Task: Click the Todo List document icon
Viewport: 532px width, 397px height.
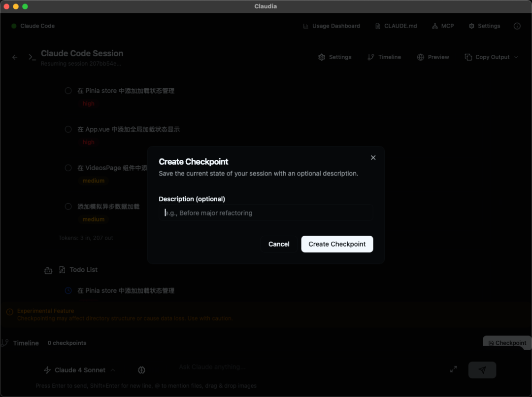Action: pos(62,270)
